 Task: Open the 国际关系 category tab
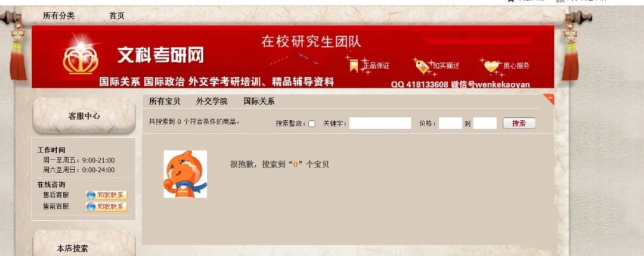[259, 101]
